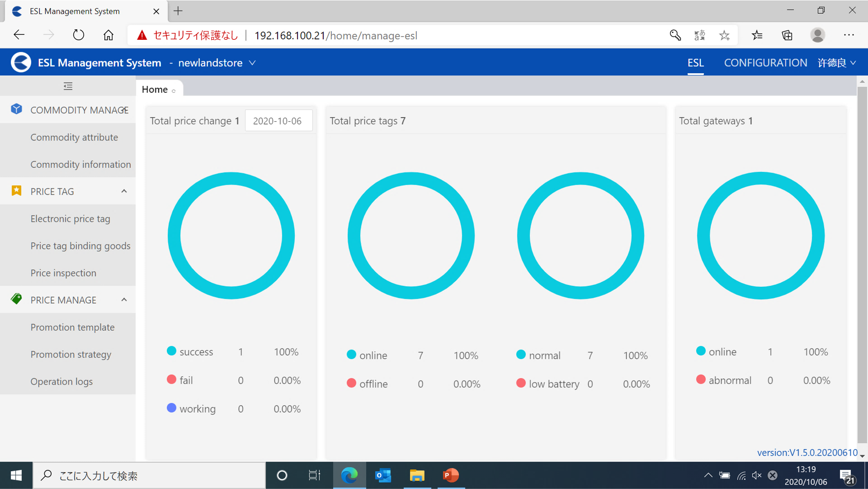Toggle the success legend in price change chart
This screenshot has width=868, height=489.
click(x=190, y=352)
